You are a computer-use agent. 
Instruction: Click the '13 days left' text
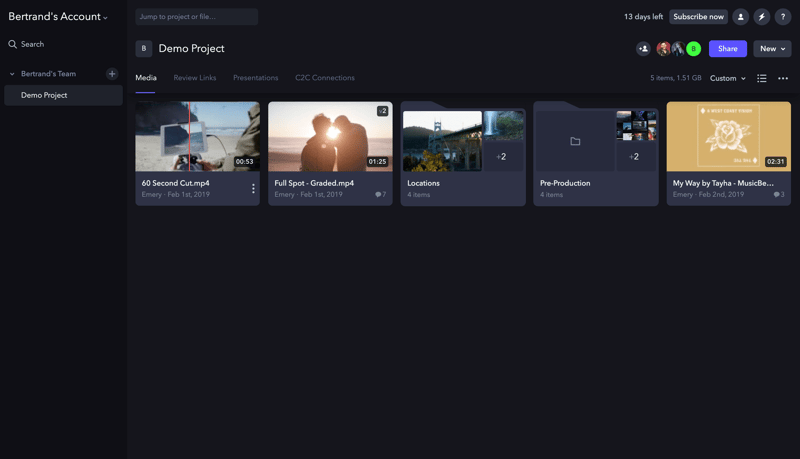point(643,17)
